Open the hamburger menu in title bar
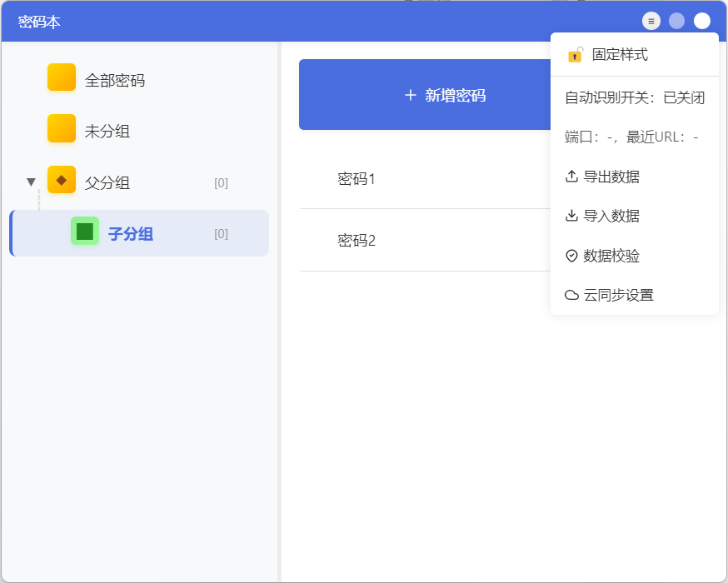Screen dimensions: 728x583 651,21
